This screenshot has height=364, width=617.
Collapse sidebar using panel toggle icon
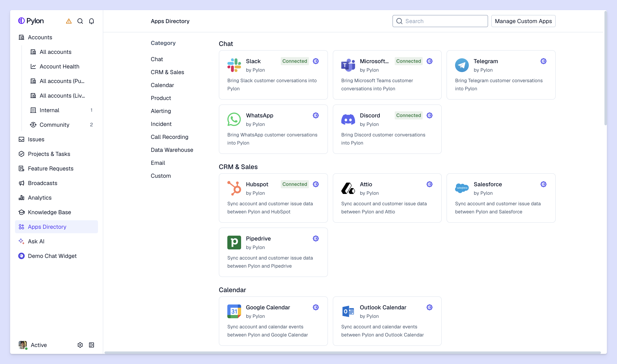click(91, 345)
